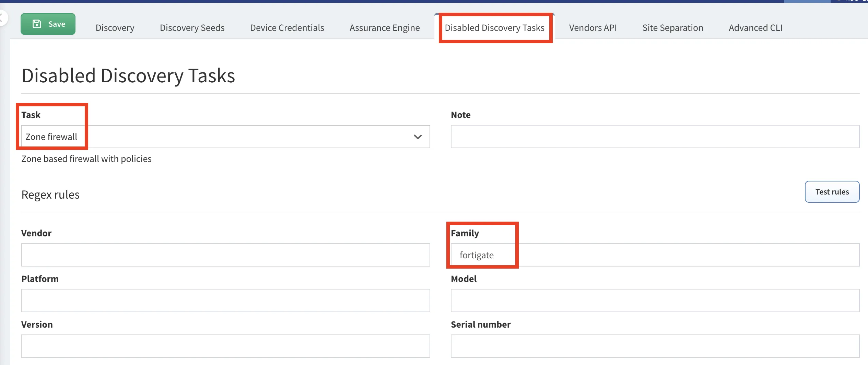The width and height of the screenshot is (868, 365).
Task: Select the Device Credentials tab
Action: (x=287, y=27)
